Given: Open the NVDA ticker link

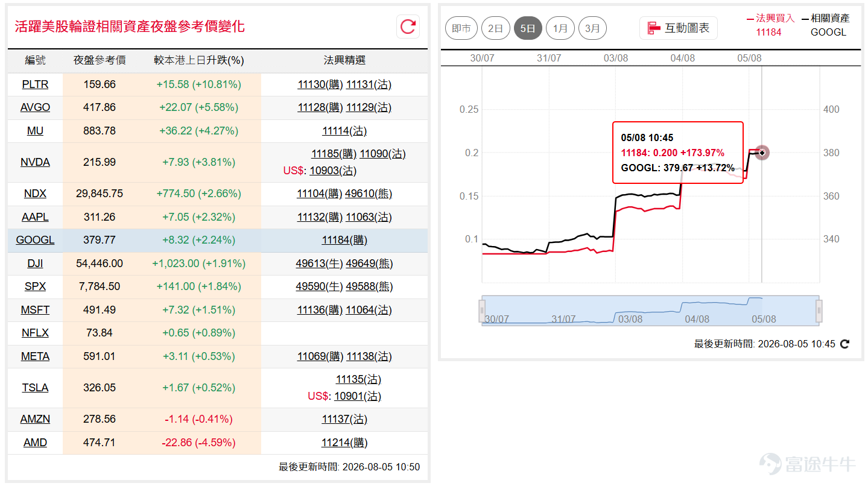Looking at the screenshot, I should 35,162.
